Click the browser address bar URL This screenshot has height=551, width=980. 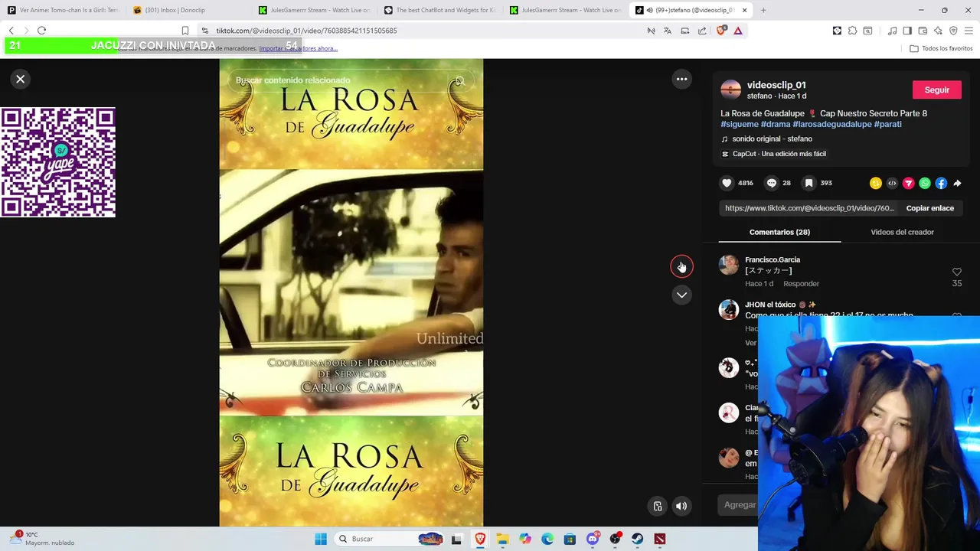tap(306, 31)
